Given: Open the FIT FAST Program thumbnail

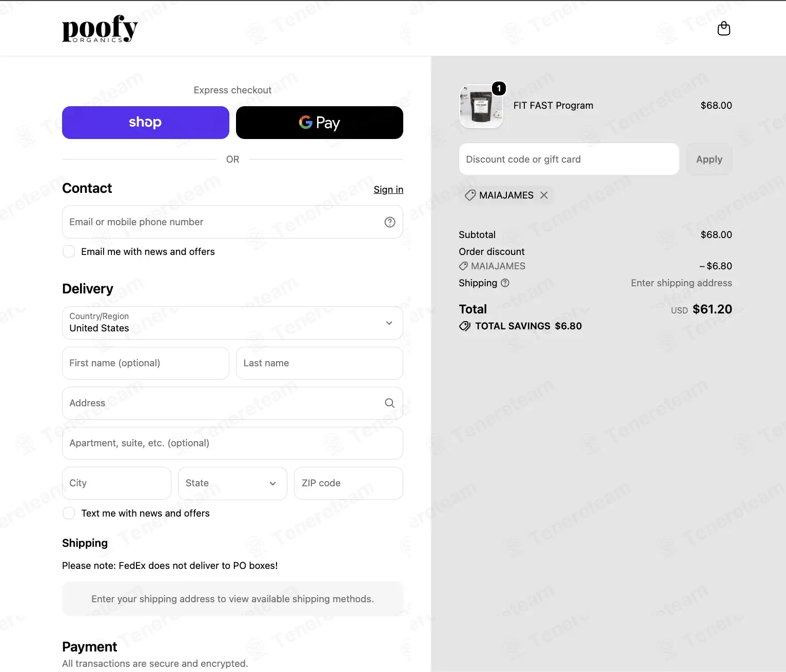Looking at the screenshot, I should point(481,106).
